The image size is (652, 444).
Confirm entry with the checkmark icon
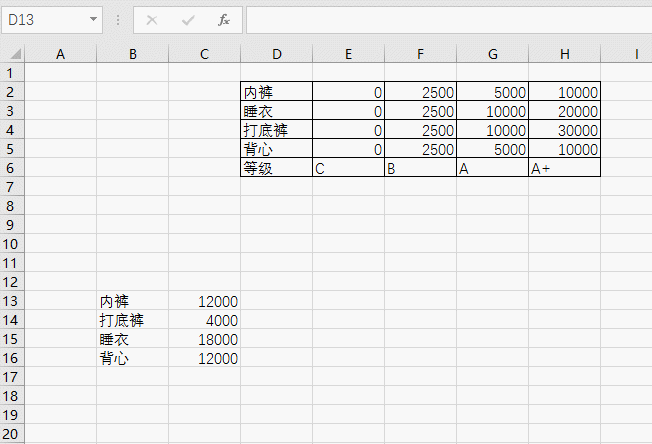(188, 20)
